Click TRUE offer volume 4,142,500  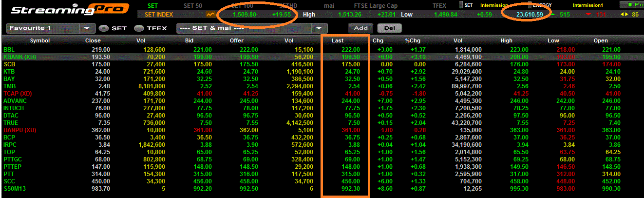(x=300, y=122)
